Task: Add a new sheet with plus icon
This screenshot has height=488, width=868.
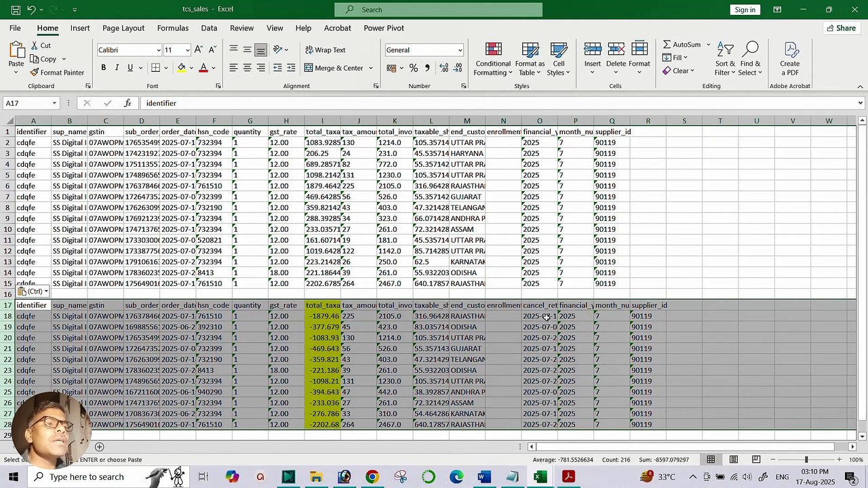Action: tap(99, 447)
